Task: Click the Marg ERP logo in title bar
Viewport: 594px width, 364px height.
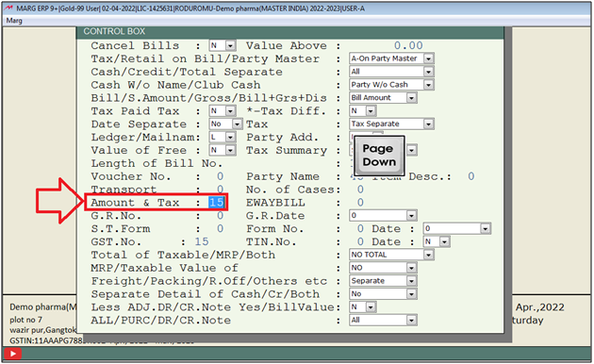Action: [8, 8]
